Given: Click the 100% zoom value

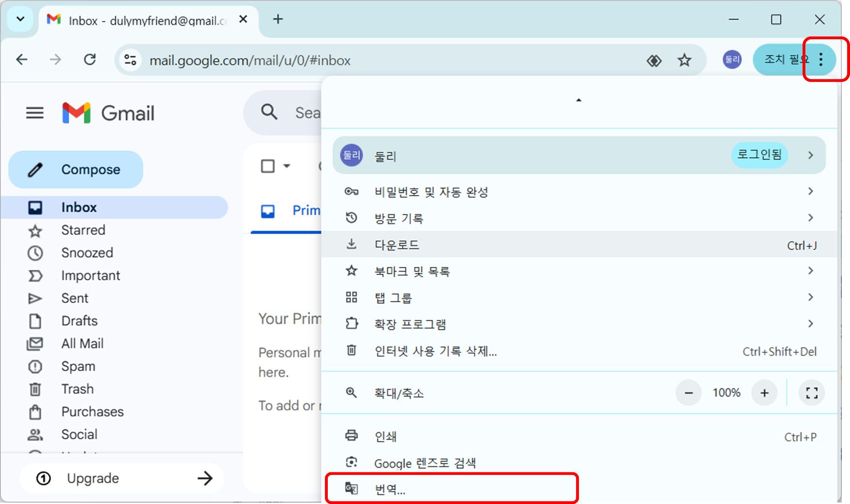Looking at the screenshot, I should point(726,393).
